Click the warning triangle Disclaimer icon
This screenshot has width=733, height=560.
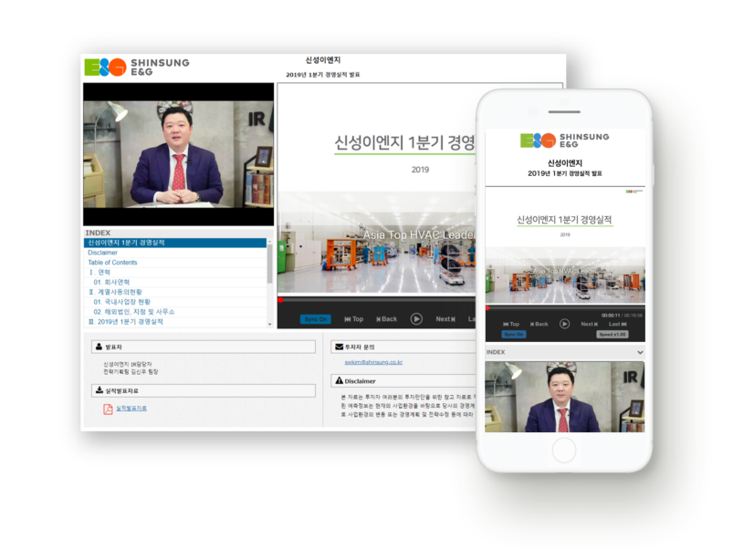(339, 380)
